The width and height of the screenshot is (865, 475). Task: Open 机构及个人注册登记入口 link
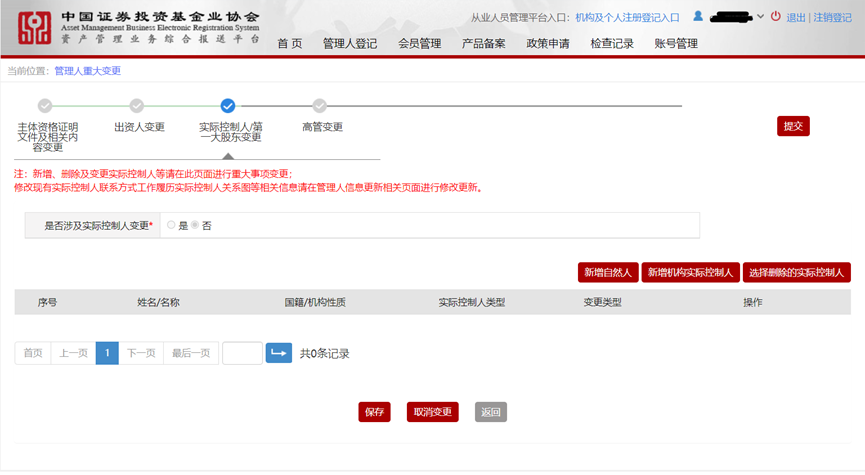(627, 18)
